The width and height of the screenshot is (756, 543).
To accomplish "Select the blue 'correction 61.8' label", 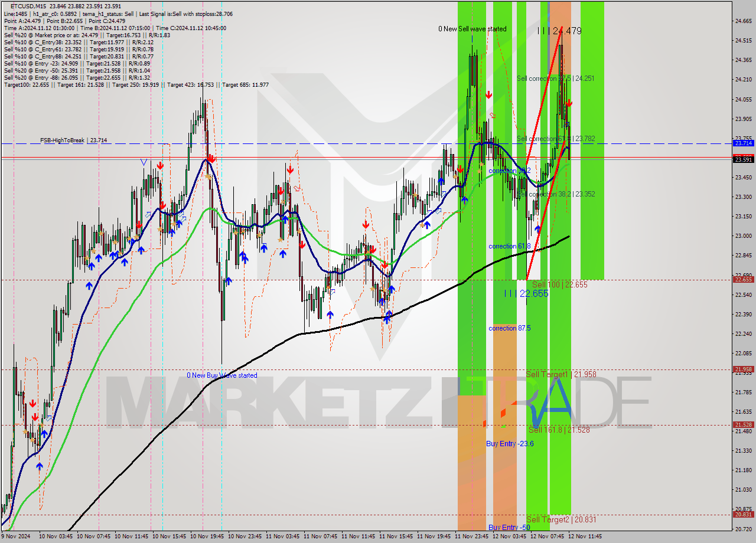I will tap(510, 246).
